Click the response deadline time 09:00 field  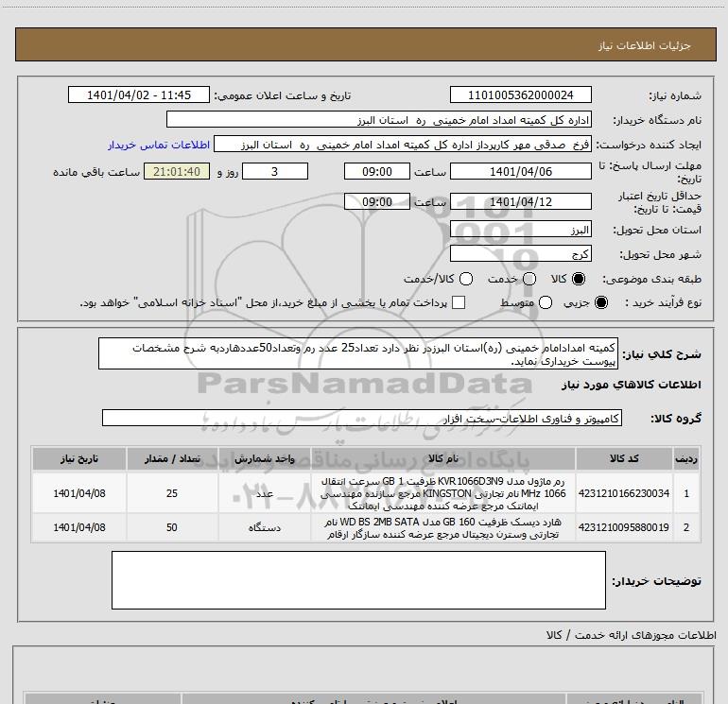pyautogui.click(x=377, y=171)
